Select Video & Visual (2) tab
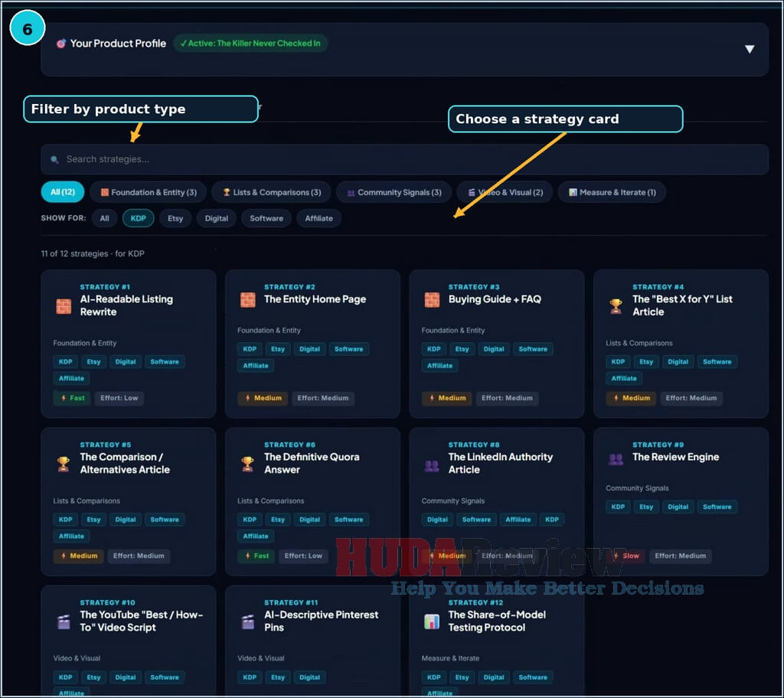The image size is (784, 698). [x=505, y=192]
